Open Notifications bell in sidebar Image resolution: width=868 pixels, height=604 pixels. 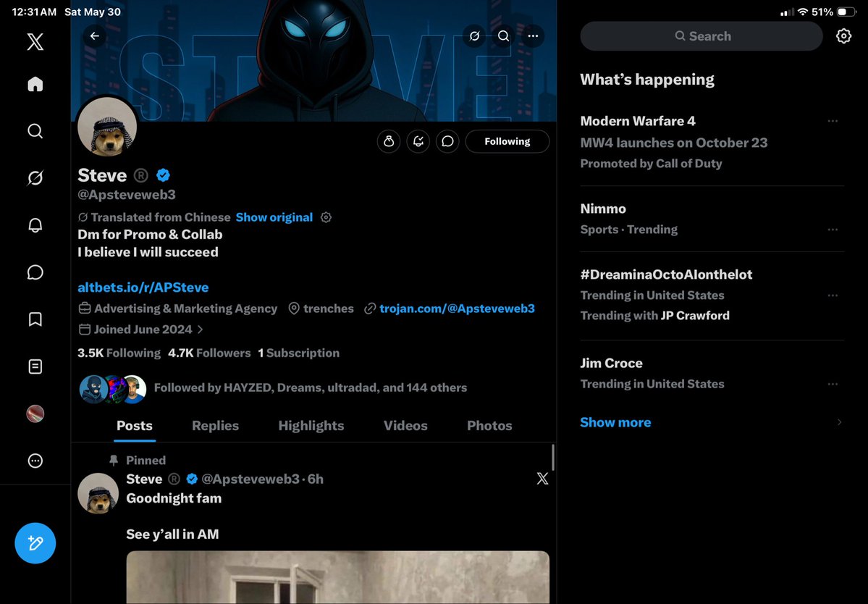coord(35,225)
